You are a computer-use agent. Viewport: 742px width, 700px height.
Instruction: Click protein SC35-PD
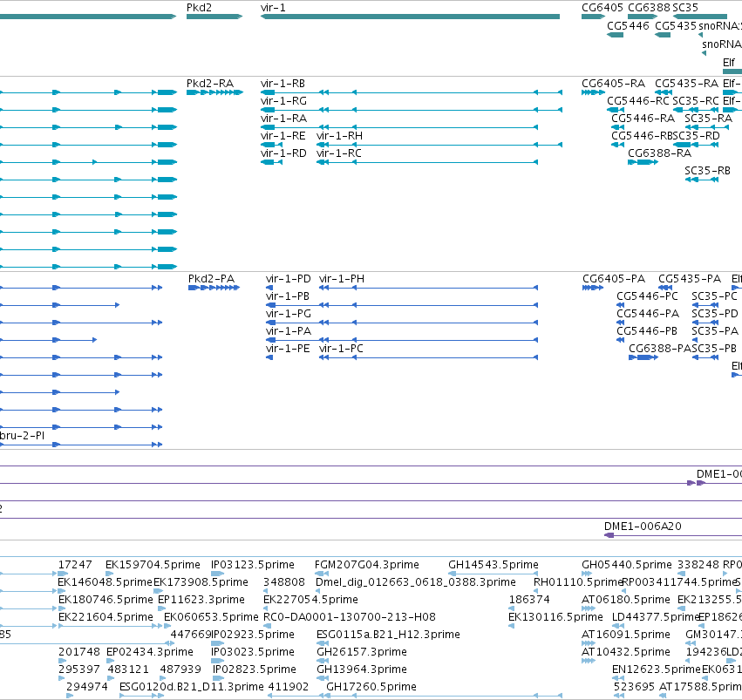coord(715,314)
